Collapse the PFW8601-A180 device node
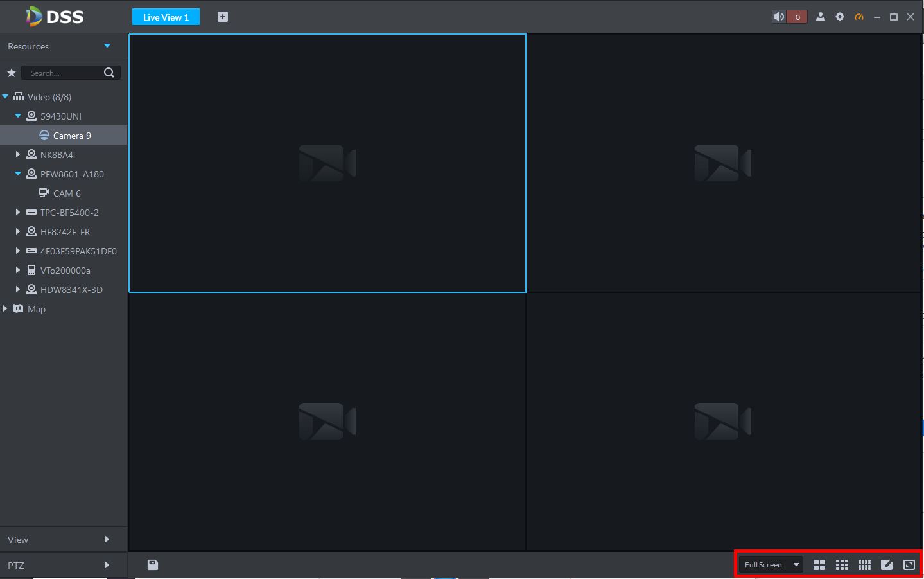 (x=18, y=174)
